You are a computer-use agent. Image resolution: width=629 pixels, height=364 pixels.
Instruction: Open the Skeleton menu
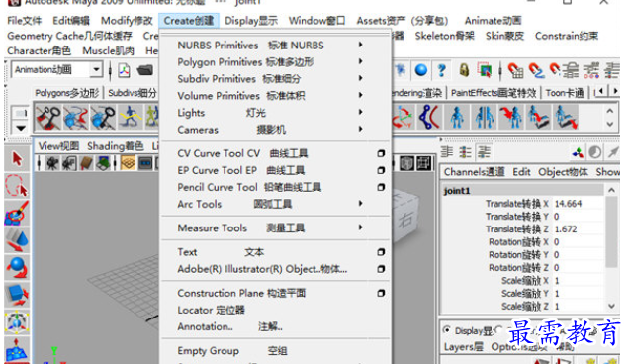point(444,36)
